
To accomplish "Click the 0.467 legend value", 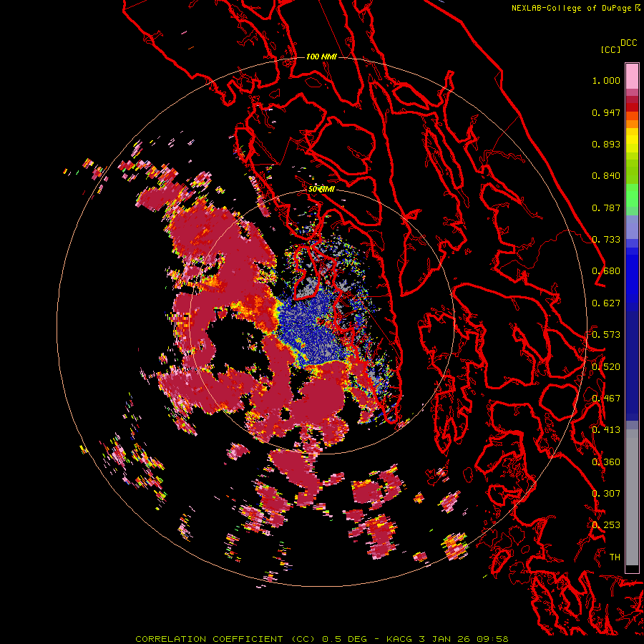I will 606,399.
